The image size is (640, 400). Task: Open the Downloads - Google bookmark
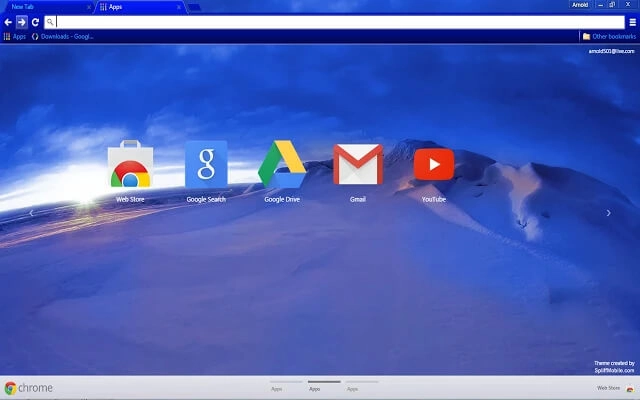(63, 36)
